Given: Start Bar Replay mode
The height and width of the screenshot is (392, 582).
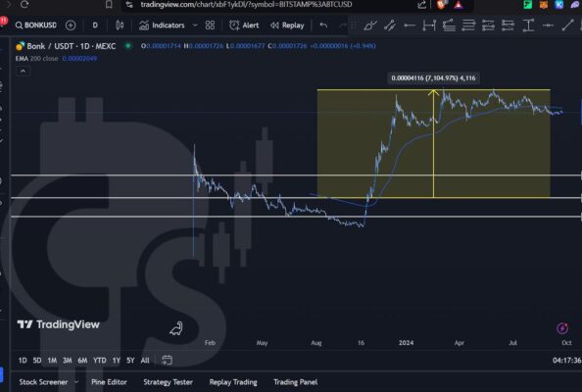Looking at the screenshot, I should tap(287, 25).
